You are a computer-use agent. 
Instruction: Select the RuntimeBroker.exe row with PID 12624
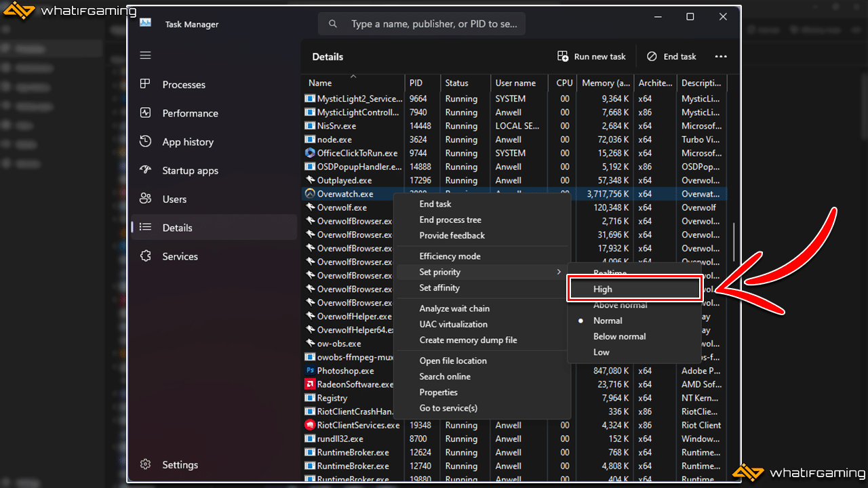515,452
